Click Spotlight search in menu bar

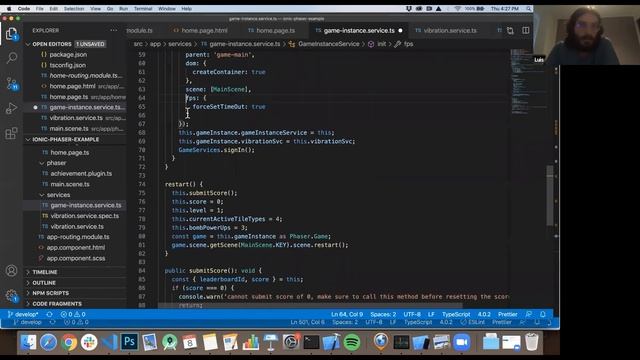[529, 9]
